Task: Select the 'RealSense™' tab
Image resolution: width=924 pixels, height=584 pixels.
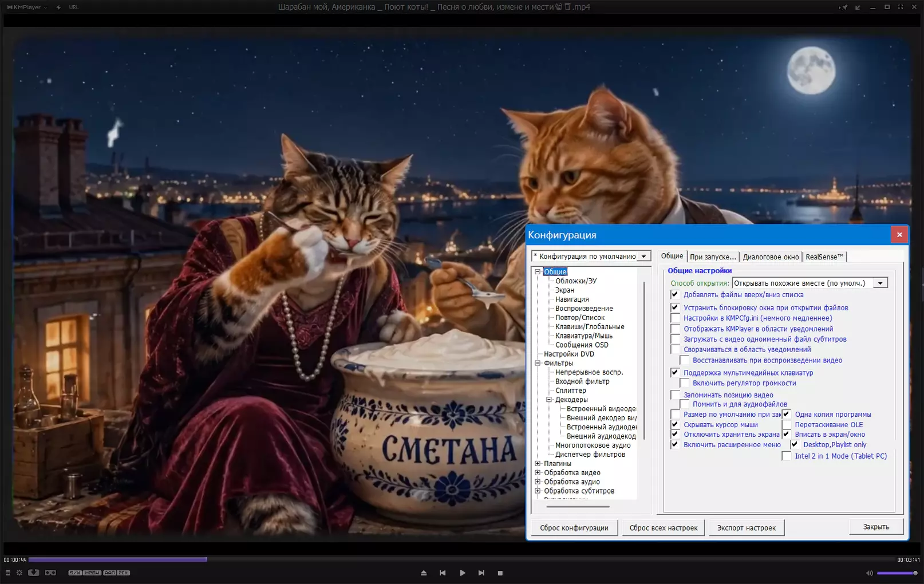Action: (824, 257)
